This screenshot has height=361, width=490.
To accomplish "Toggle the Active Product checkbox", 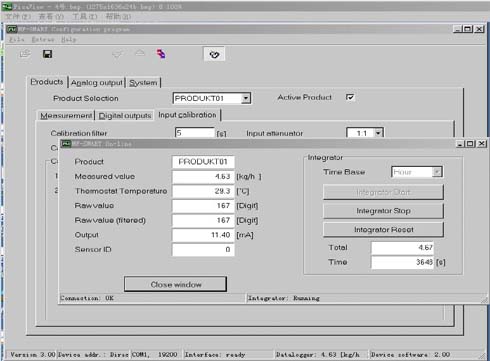I will [x=350, y=97].
